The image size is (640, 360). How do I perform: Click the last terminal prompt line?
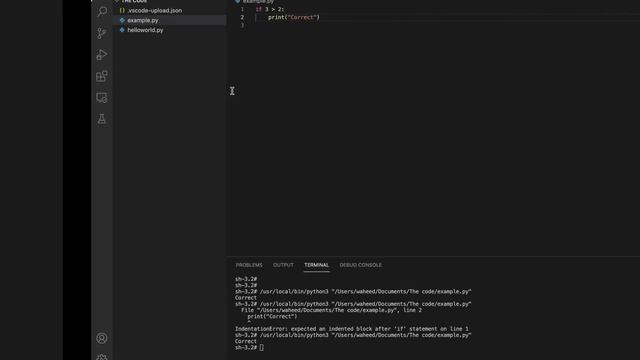249,347
